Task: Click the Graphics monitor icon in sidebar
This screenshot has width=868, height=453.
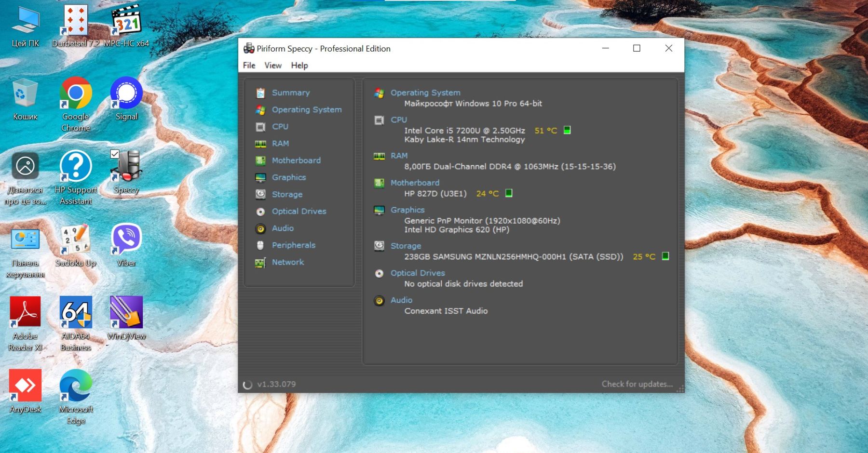Action: click(260, 177)
